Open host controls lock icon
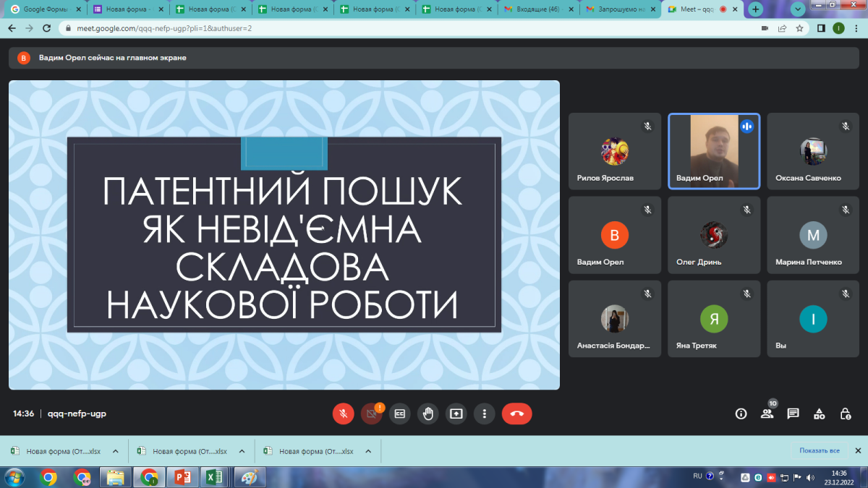 click(845, 414)
